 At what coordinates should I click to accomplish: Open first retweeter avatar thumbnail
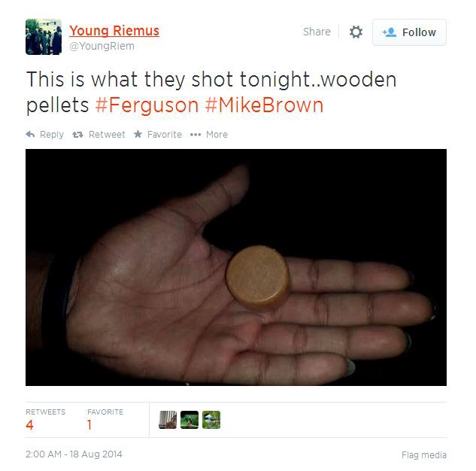point(168,420)
